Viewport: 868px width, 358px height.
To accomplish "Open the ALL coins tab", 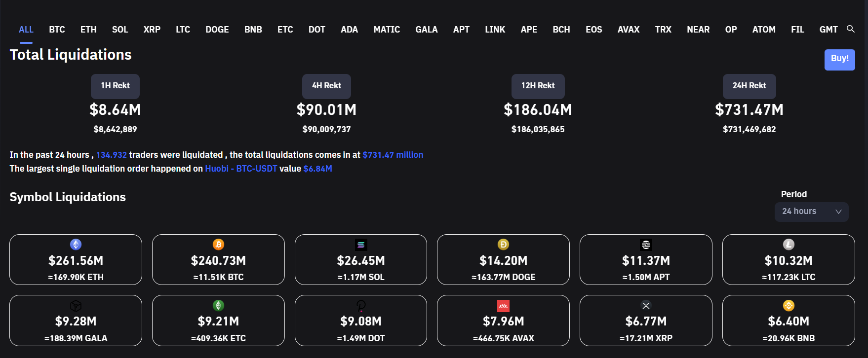I will (x=26, y=30).
